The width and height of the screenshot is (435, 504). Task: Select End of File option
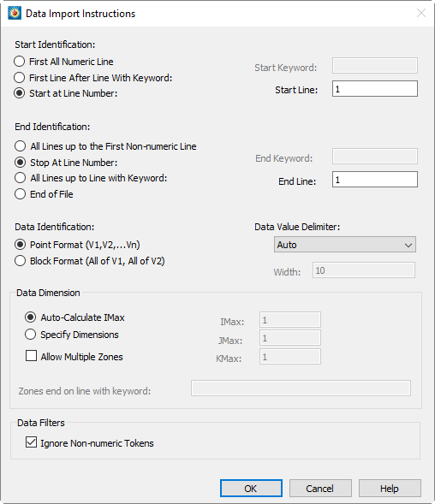pyautogui.click(x=20, y=194)
